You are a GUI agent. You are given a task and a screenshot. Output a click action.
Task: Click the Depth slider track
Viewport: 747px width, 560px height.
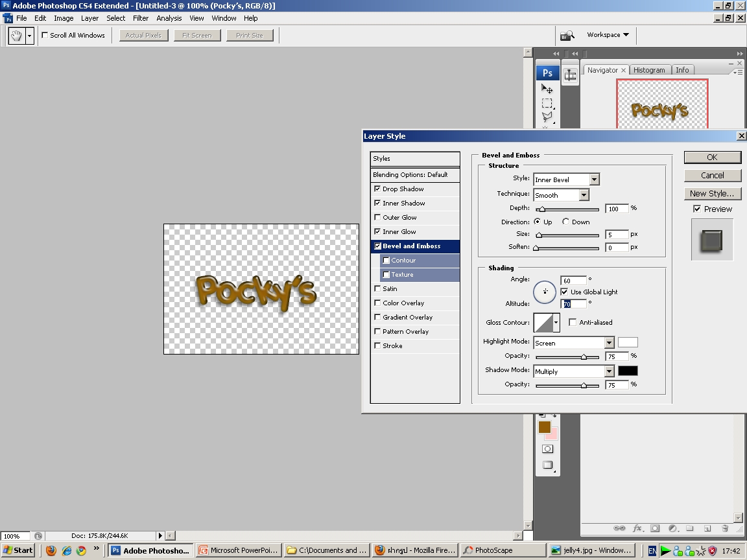tap(567, 209)
